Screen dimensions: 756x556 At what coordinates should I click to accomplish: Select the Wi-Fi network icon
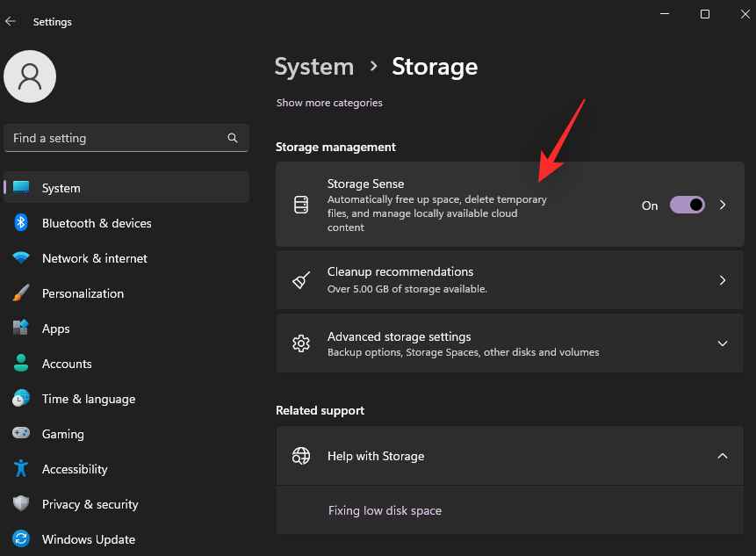pos(21,257)
